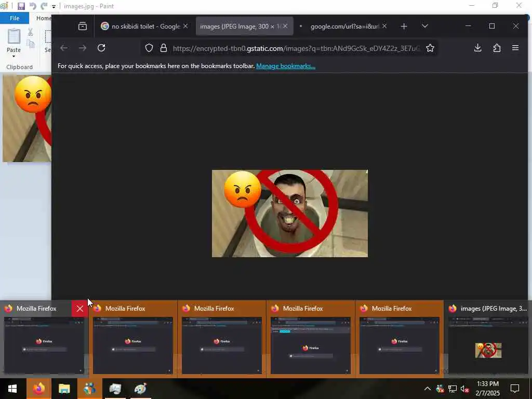Open the Paint Home ribbon tab

point(44,18)
